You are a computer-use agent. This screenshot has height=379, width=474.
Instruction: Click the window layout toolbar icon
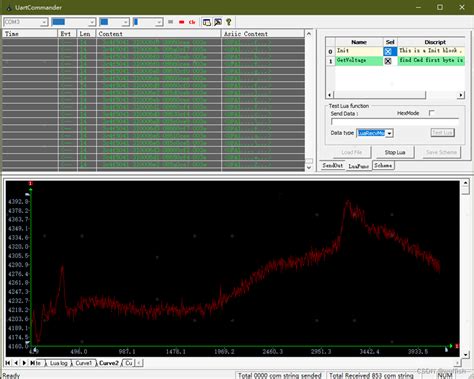(207, 22)
